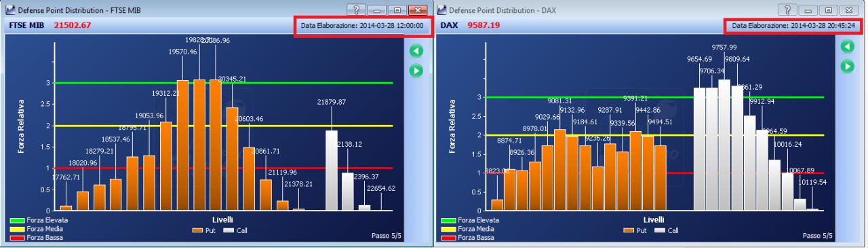This screenshot has height=248, width=868.
Task: Click the white Call legend swatch in DAX chart
Action: tap(660, 230)
